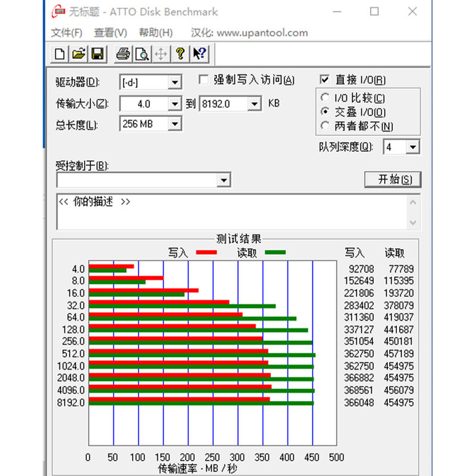Print results using the printer icon
Image resolution: width=476 pixels, height=476 pixels.
click(x=123, y=54)
